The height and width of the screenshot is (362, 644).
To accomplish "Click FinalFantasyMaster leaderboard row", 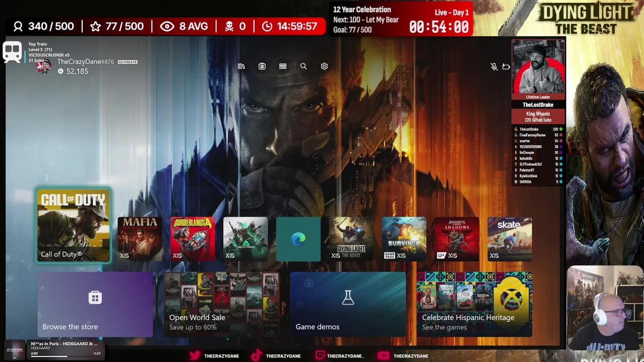I will click(538, 135).
